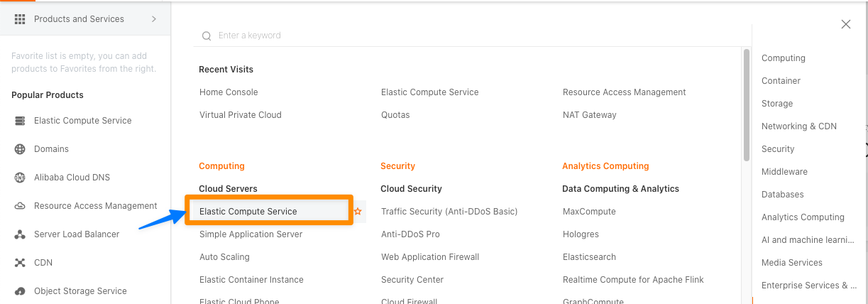Open Virtual Private Cloud from Recent Visits

241,115
